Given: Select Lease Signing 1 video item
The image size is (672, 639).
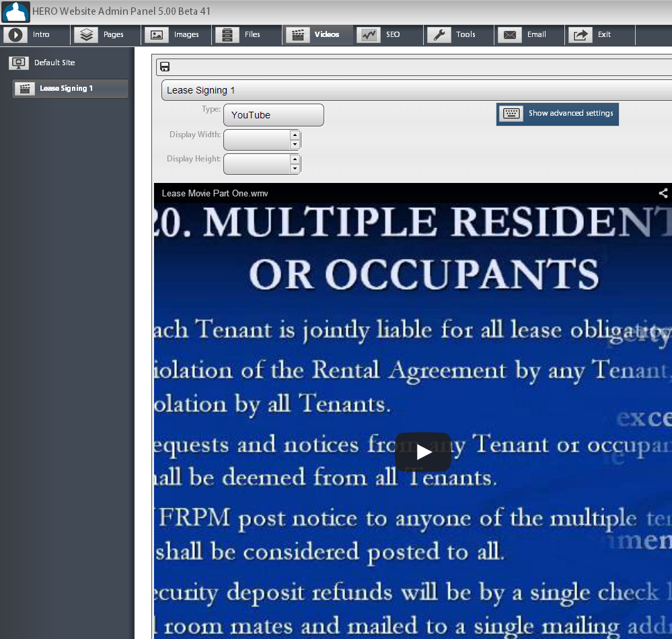Looking at the screenshot, I should 70,89.
